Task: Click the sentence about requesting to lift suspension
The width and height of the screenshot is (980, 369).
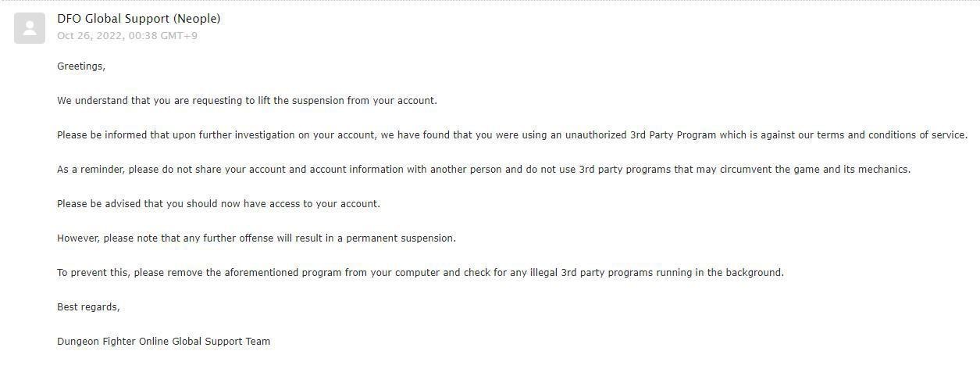Action: point(247,101)
